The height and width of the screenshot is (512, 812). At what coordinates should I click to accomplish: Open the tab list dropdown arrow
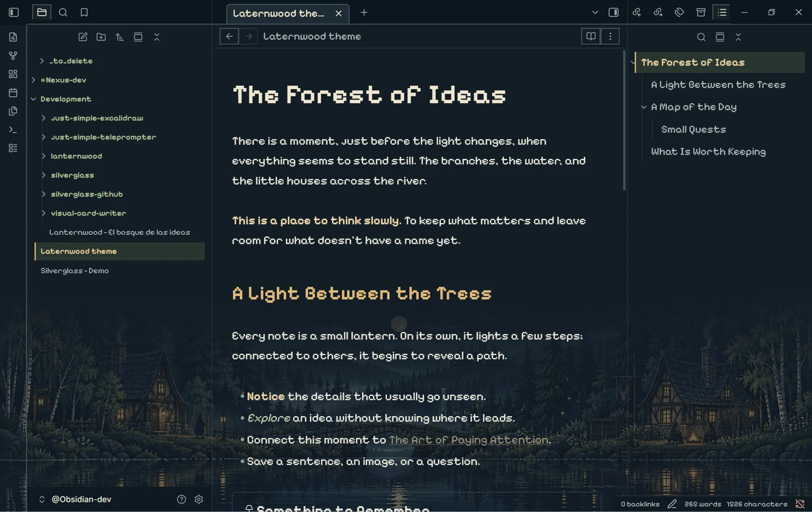[x=595, y=13]
